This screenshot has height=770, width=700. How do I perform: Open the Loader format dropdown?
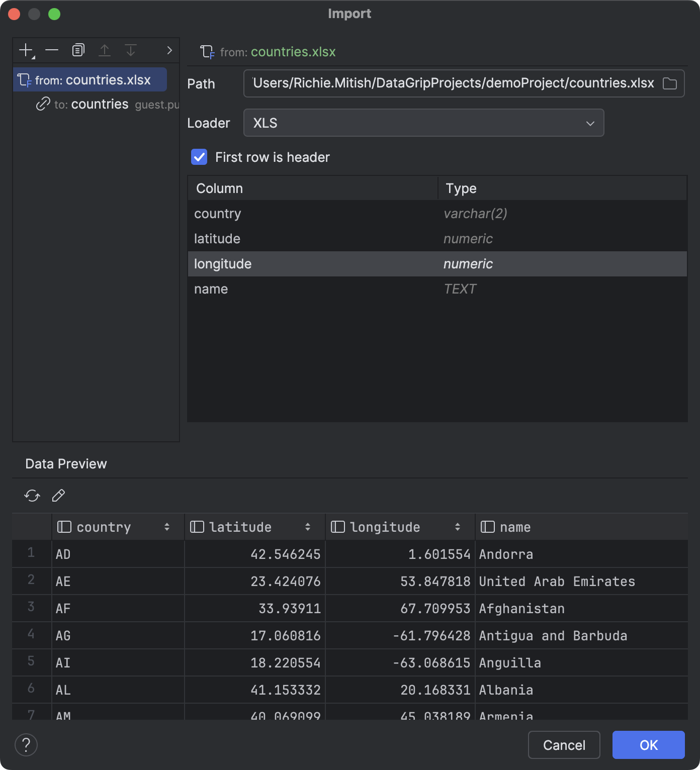589,123
